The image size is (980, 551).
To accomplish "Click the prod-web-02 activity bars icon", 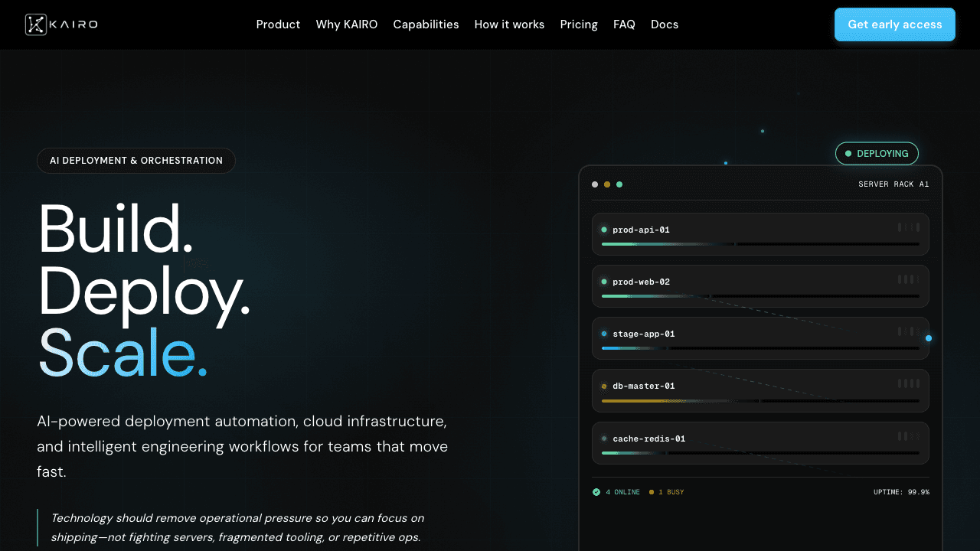I will [909, 279].
